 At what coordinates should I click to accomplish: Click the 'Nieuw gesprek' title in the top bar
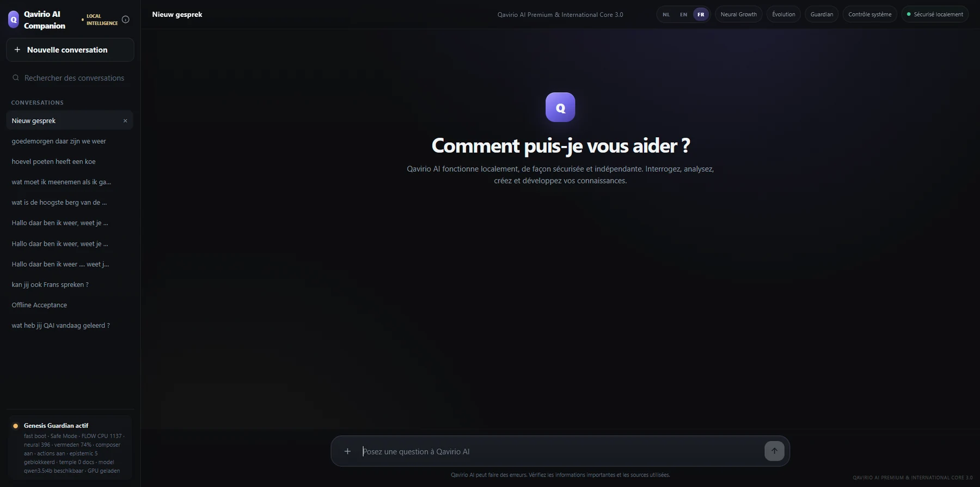[x=177, y=15]
